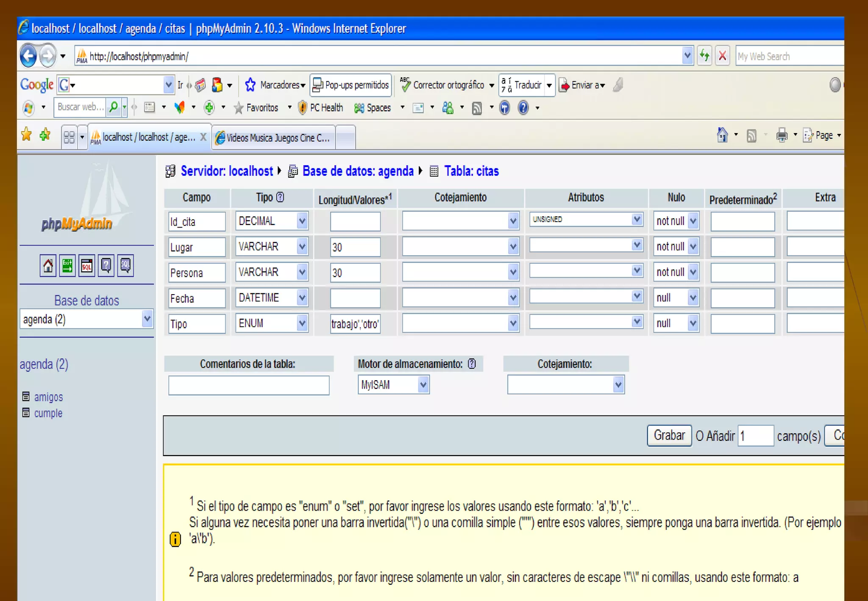Click the green exit/logout icon in sidebar
868x601 pixels.
coord(67,266)
